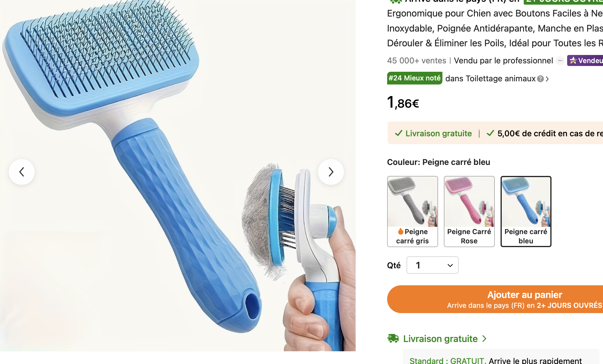Show the previous product image
603x364 pixels.
click(x=22, y=172)
